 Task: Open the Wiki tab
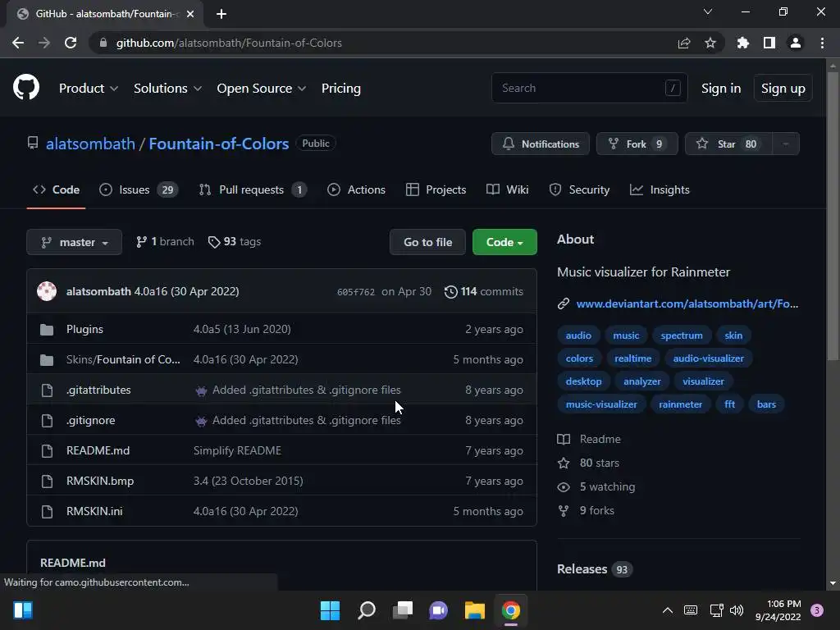click(x=507, y=189)
